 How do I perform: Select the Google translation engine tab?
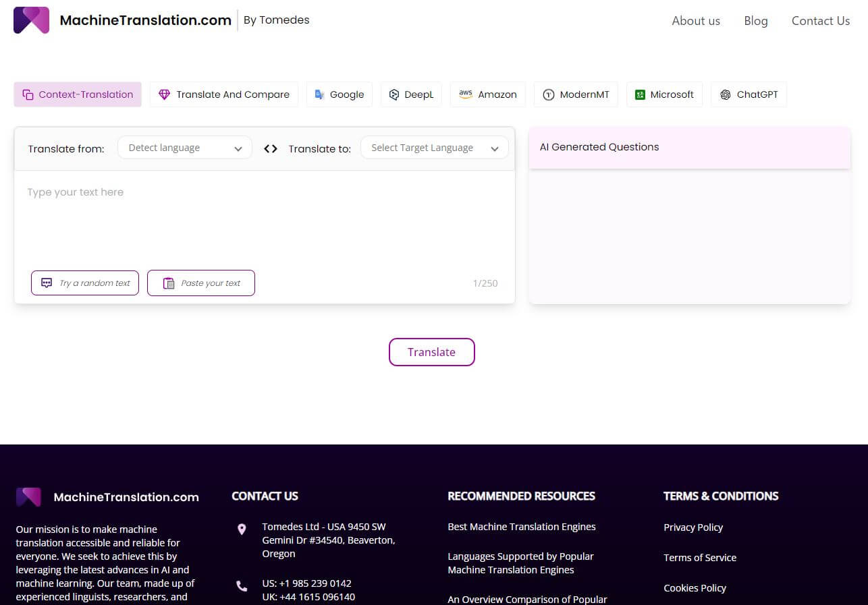(339, 94)
